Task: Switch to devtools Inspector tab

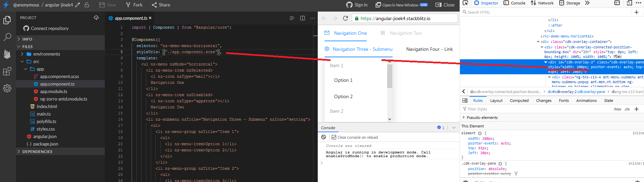Action: (x=486, y=3)
